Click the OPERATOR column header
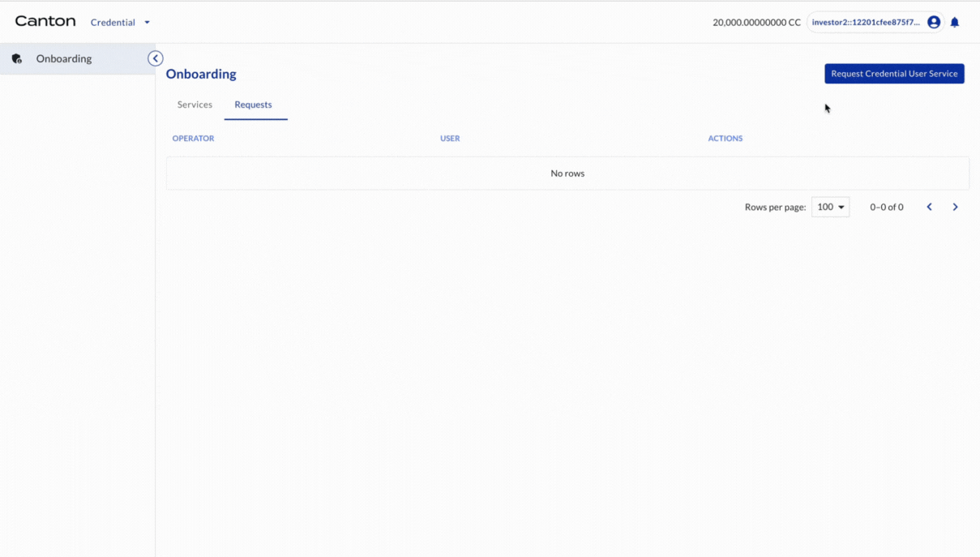This screenshot has width=980, height=557. pyautogui.click(x=193, y=138)
